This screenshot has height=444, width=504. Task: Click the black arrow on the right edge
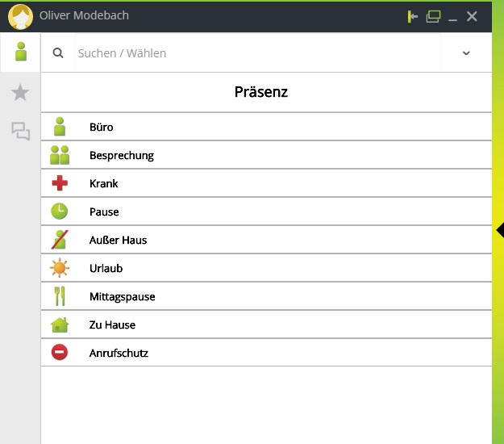(x=499, y=230)
